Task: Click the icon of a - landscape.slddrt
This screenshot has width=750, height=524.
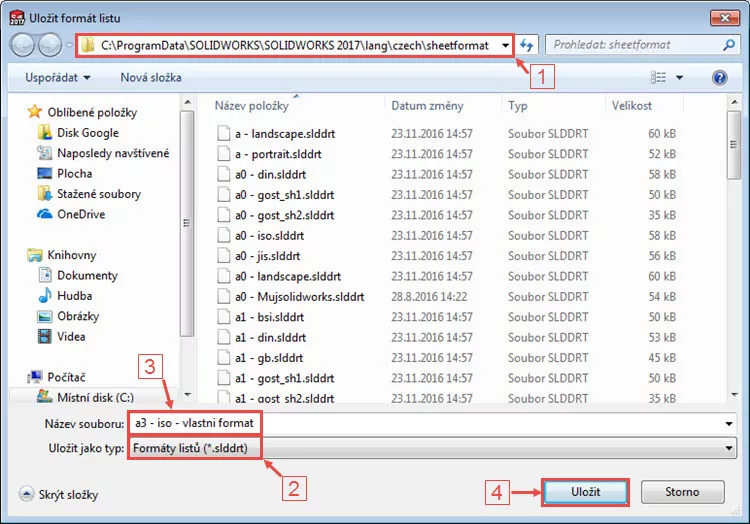Action: point(223,133)
